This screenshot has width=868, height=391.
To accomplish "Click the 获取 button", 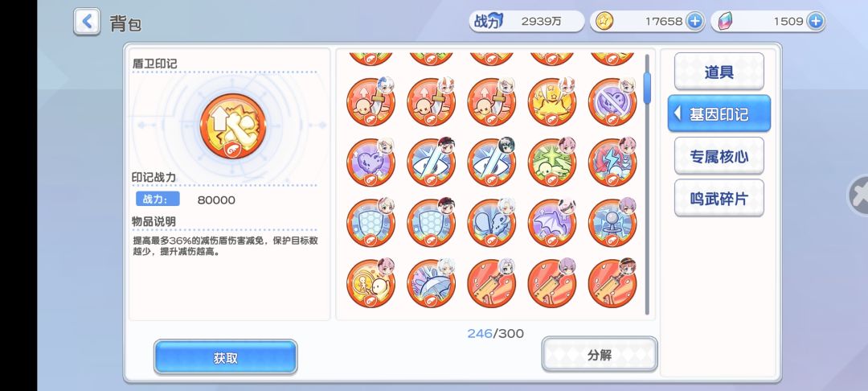I will pyautogui.click(x=226, y=357).
